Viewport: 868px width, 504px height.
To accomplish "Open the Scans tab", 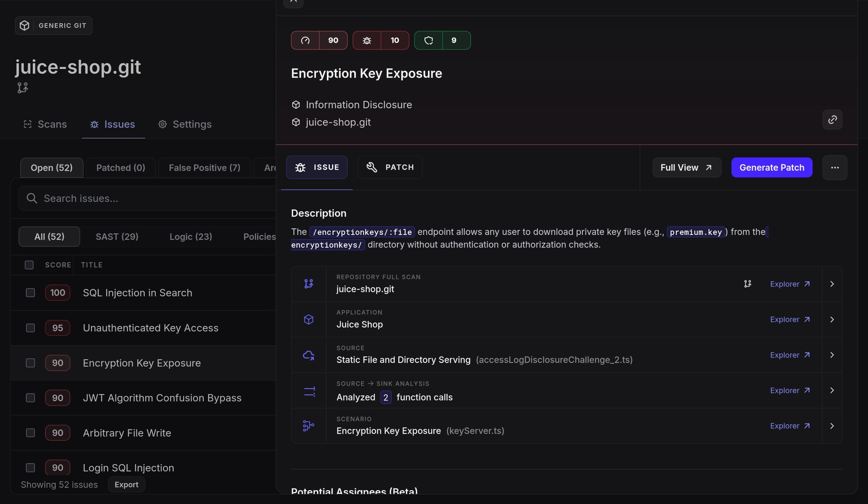I will pyautogui.click(x=45, y=124).
